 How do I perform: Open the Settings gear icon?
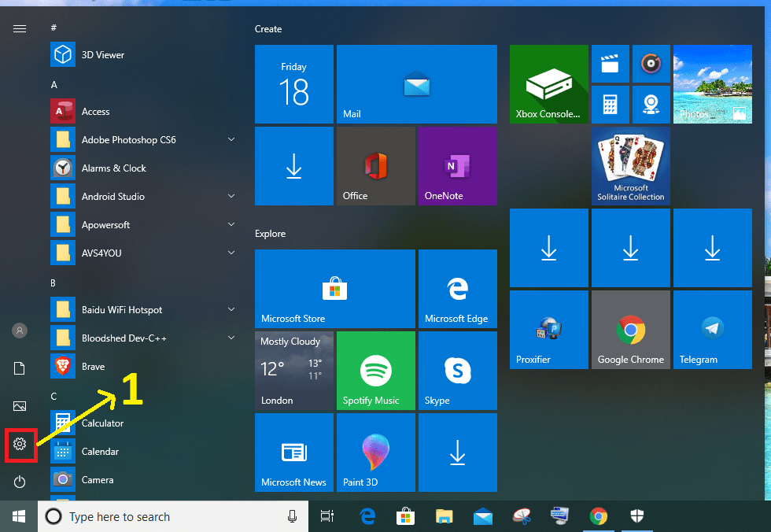[20, 444]
